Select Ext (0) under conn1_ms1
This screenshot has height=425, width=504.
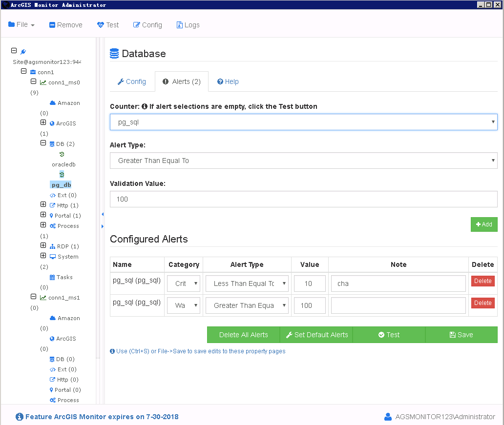pos(67,369)
